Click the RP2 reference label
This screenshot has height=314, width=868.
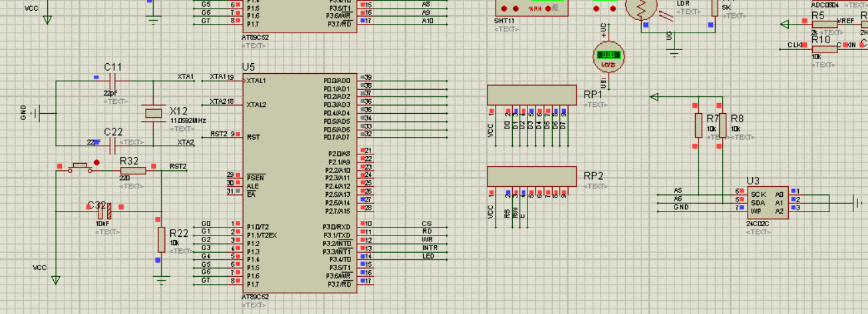click(x=593, y=176)
